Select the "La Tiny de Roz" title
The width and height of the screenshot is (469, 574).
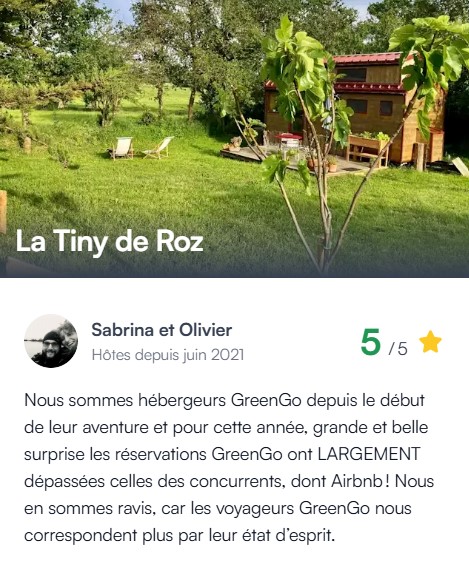[109, 242]
